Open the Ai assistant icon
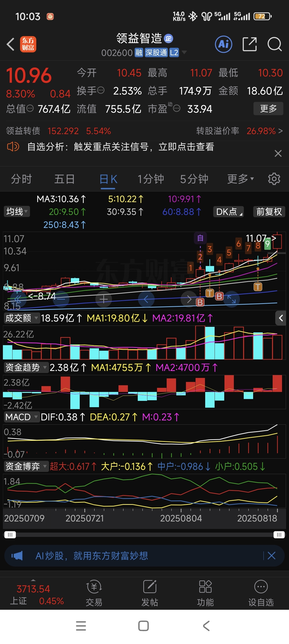289x644 pixels. click(223, 44)
